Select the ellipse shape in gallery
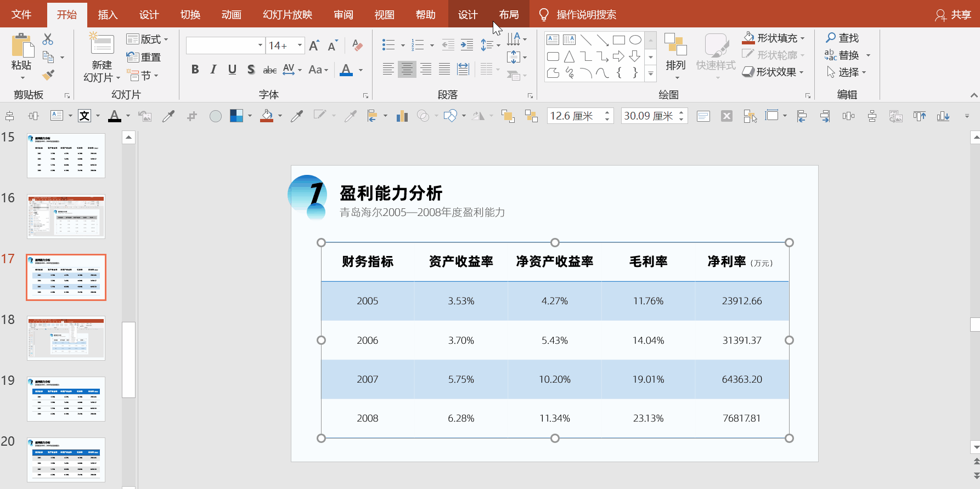This screenshot has width=980, height=489. pos(635,39)
